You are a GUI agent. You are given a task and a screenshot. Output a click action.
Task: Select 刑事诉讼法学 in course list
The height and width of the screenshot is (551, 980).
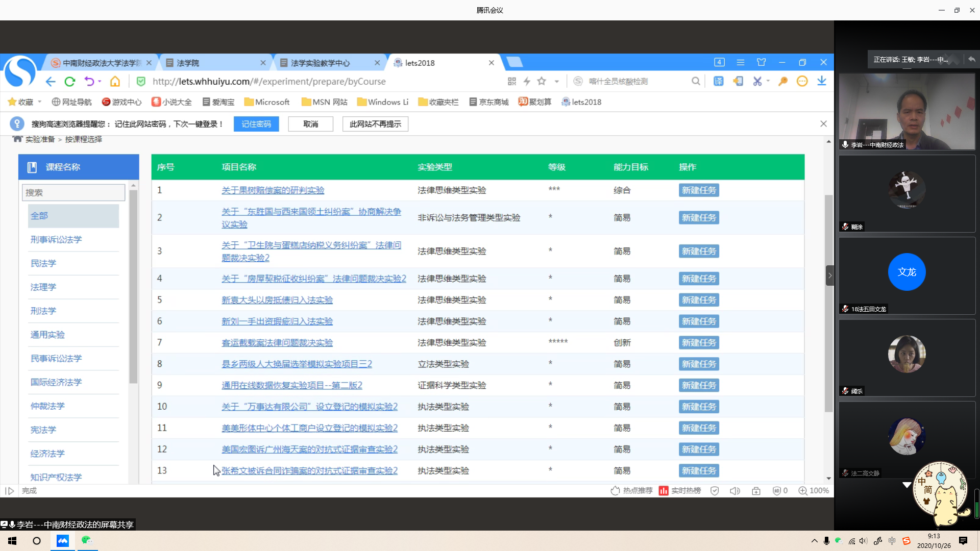(56, 240)
